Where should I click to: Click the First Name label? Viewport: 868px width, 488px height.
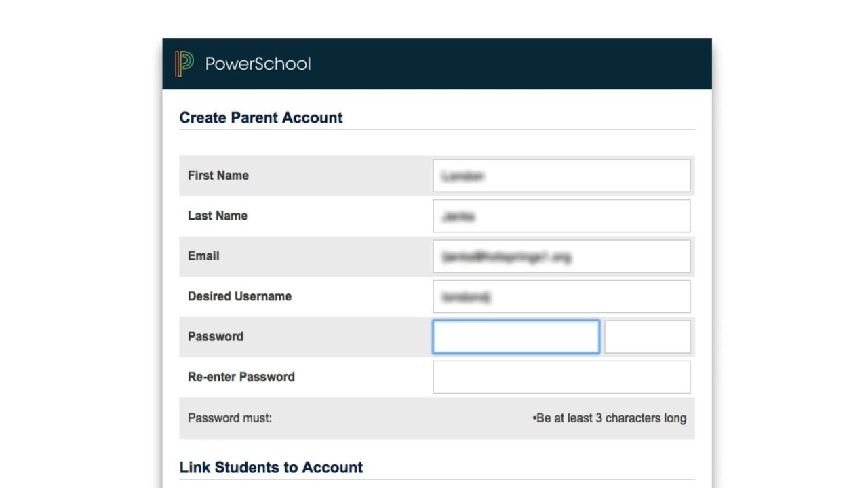point(218,176)
